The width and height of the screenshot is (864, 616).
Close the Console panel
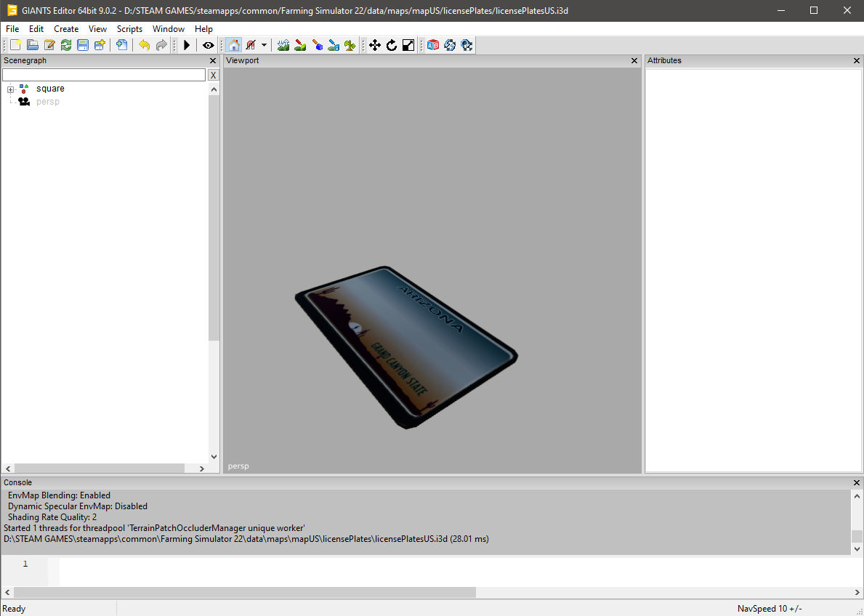coord(857,482)
